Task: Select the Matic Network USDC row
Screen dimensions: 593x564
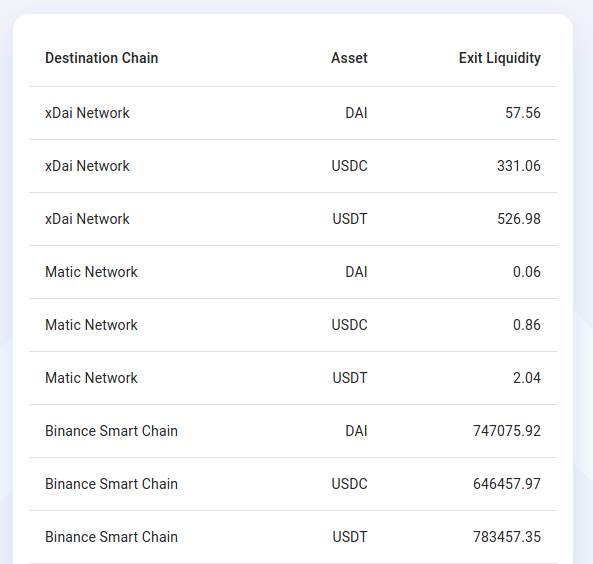Action: [293, 325]
